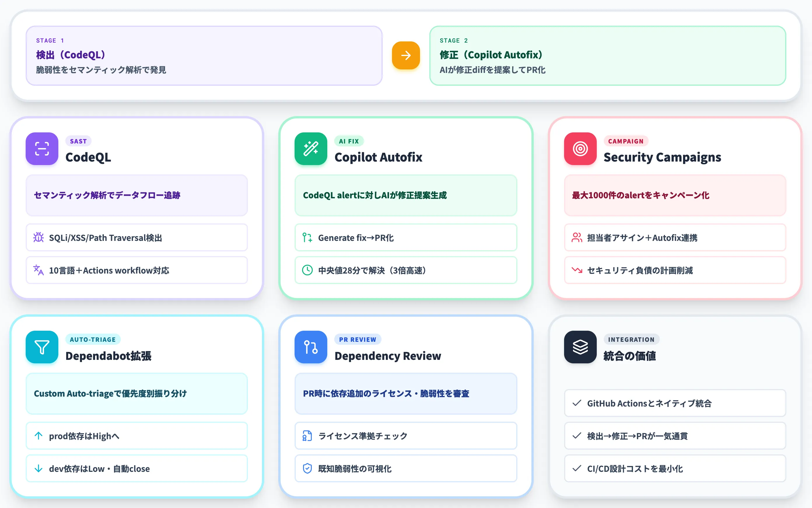Click the text CI/CD設計コストを最小化

635,468
